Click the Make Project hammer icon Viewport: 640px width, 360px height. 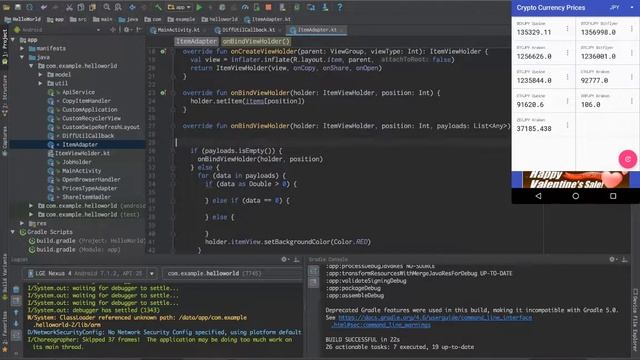158,7
